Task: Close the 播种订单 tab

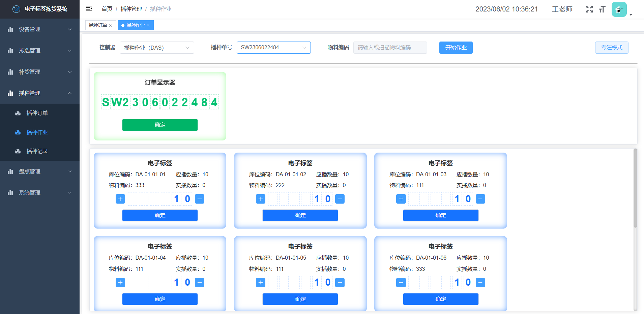Action: pos(110,25)
